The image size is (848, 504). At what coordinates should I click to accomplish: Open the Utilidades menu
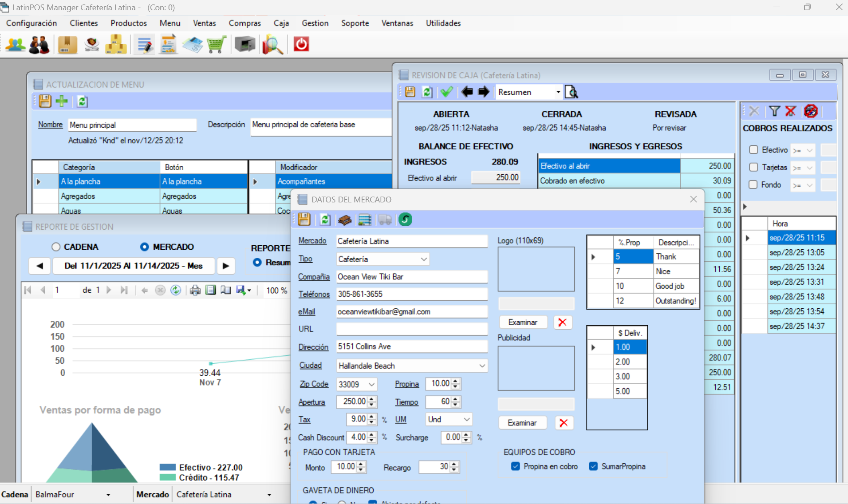click(x=443, y=23)
